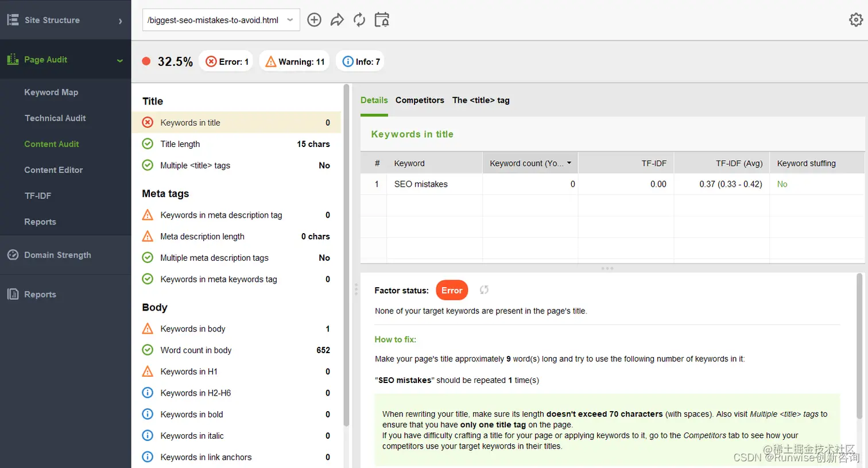Click the warning icon beside Meta description length
Screen dimensions: 868x468
(x=148, y=236)
